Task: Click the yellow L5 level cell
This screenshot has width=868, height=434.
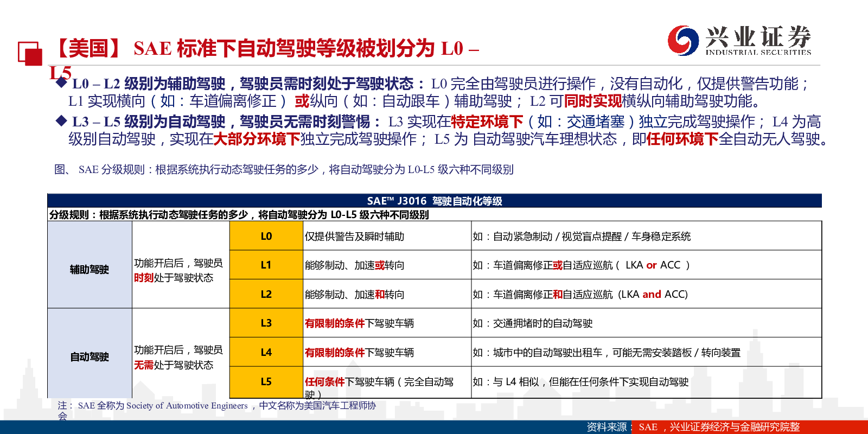Action: point(266,382)
